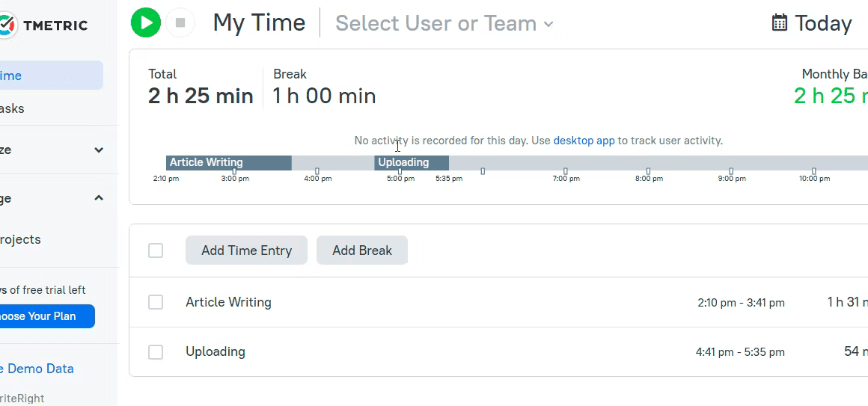868x406 pixels.
Task: Check the Uploading entry checkbox
Action: tap(156, 352)
